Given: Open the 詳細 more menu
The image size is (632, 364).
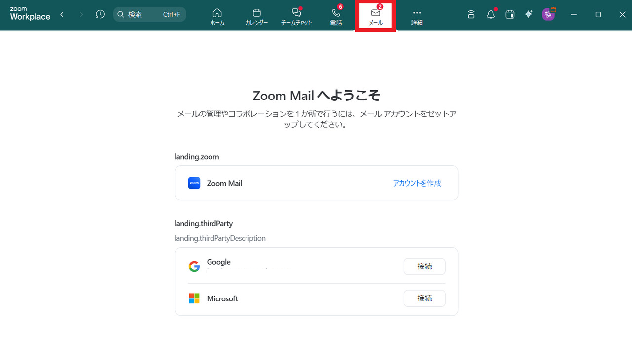Looking at the screenshot, I should coord(417,17).
